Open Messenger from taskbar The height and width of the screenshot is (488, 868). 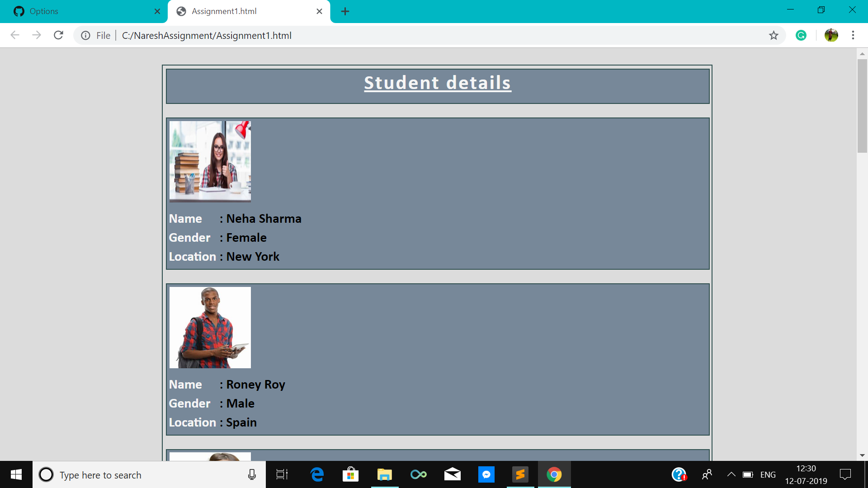[486, 474]
